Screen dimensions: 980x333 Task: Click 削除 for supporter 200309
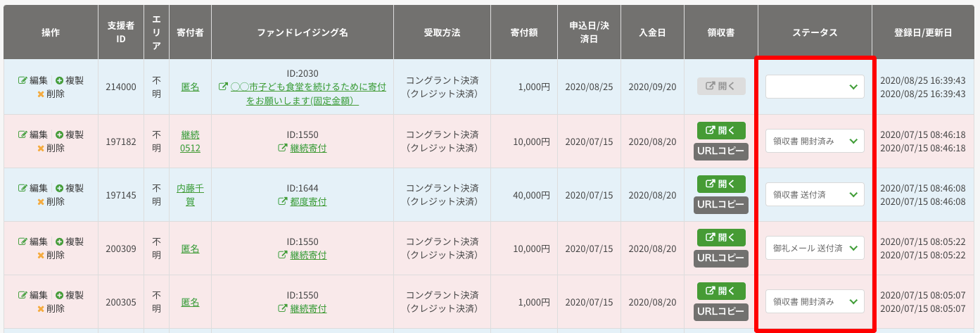[x=51, y=255]
